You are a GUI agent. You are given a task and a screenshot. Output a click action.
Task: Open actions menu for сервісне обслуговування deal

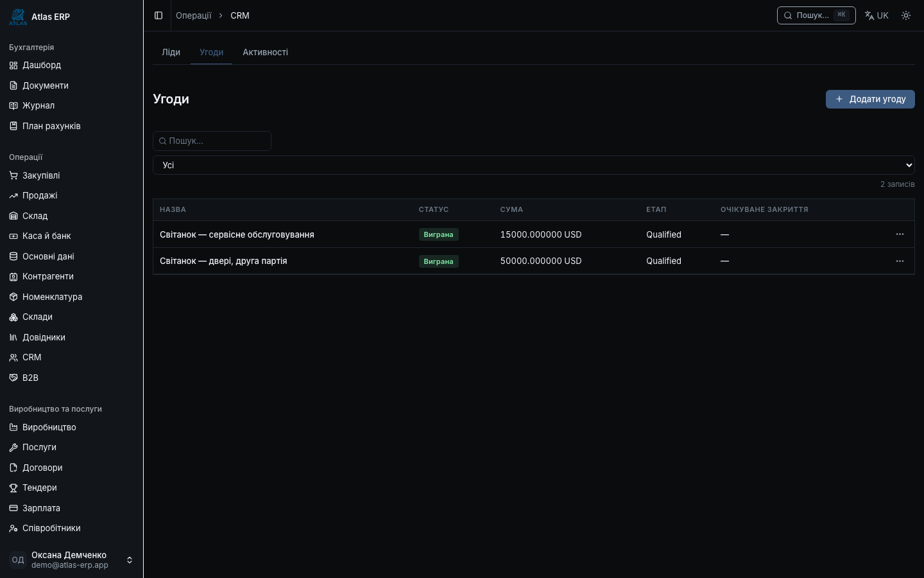[x=900, y=234]
